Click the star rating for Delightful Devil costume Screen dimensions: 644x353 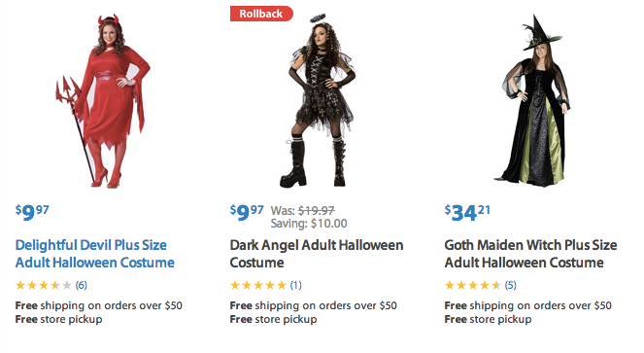tap(44, 285)
